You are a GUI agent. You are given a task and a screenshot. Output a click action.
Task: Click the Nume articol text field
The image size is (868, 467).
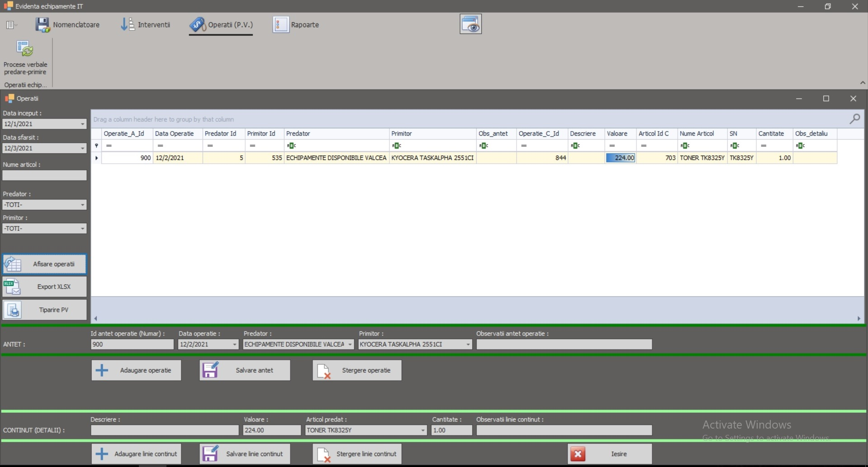44,175
